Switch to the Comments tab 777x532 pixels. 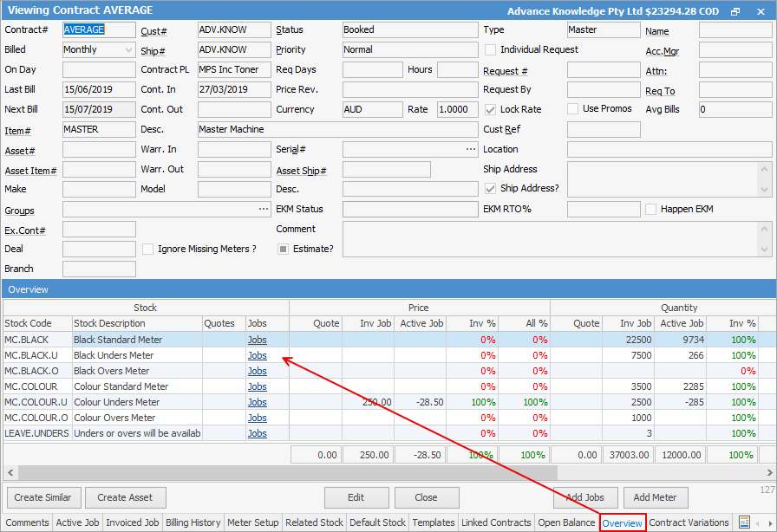(x=27, y=522)
